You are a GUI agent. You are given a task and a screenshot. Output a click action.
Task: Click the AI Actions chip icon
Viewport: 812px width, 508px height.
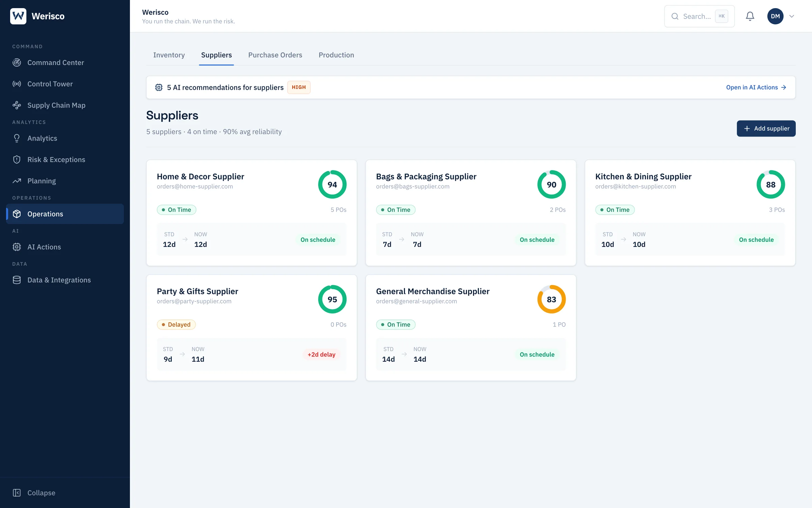[x=17, y=247]
